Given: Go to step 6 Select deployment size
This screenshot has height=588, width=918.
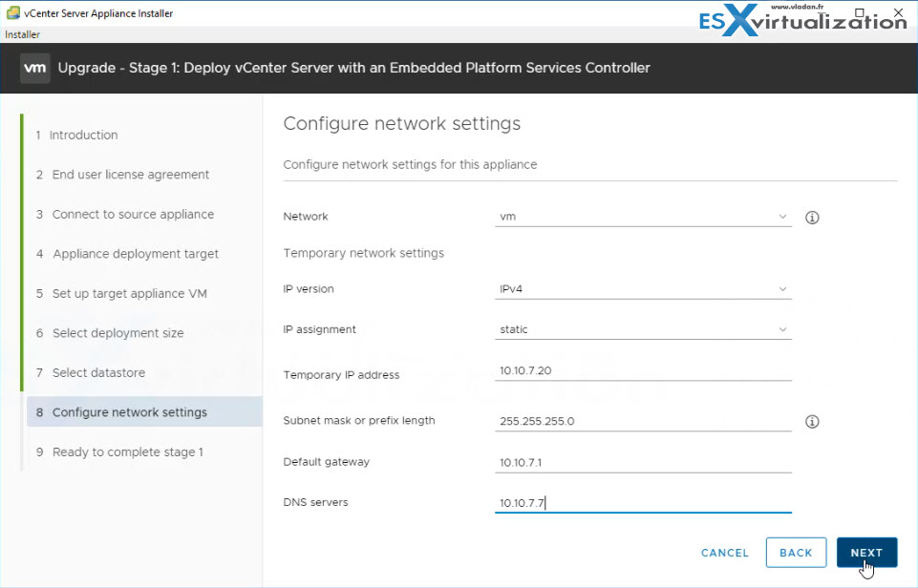Looking at the screenshot, I should (x=110, y=333).
